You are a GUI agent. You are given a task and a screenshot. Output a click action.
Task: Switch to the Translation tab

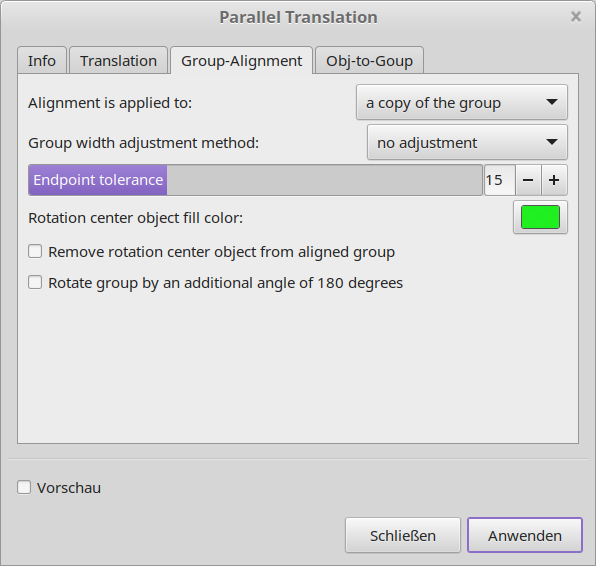point(118,60)
